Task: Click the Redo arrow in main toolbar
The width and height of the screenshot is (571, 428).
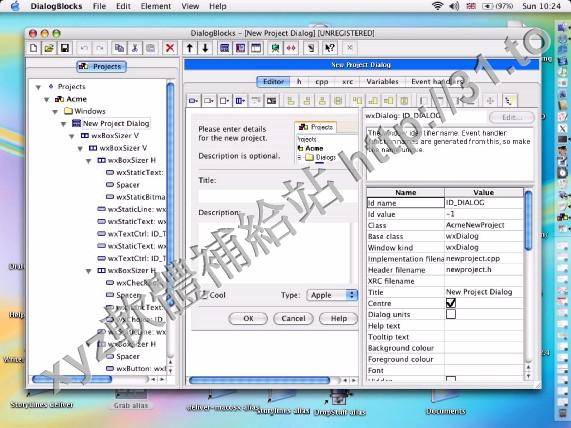Action: pyautogui.click(x=100, y=48)
